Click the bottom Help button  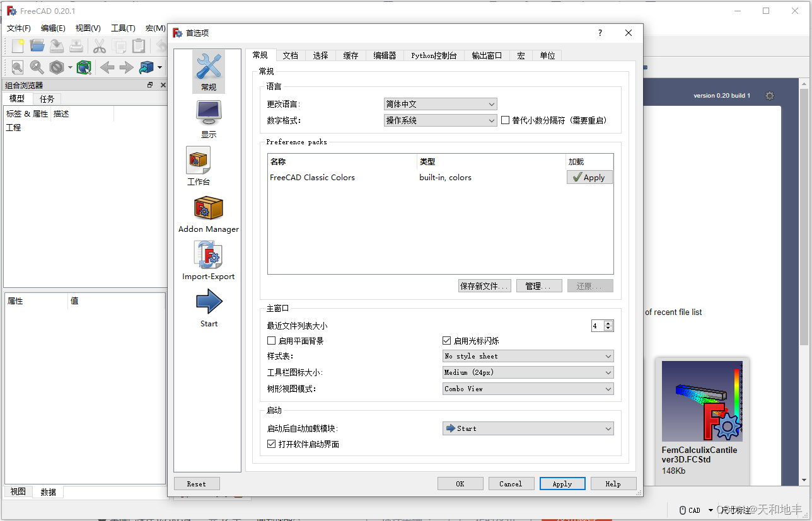(x=613, y=484)
